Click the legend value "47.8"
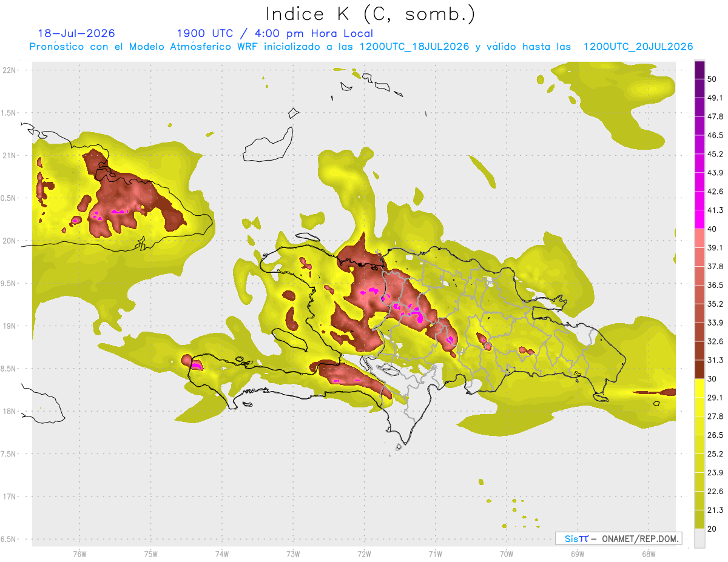 click(x=715, y=117)
